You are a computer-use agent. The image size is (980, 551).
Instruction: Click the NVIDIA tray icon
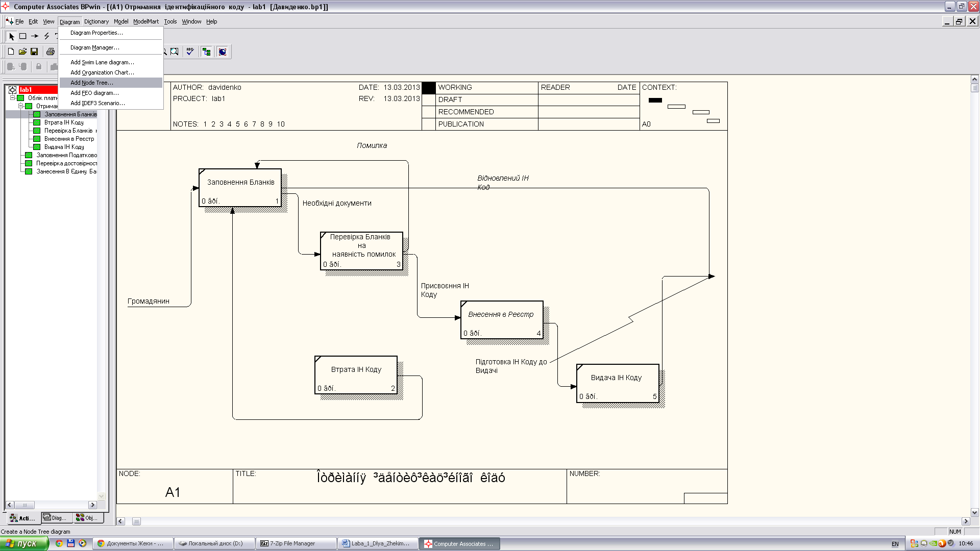click(933, 544)
